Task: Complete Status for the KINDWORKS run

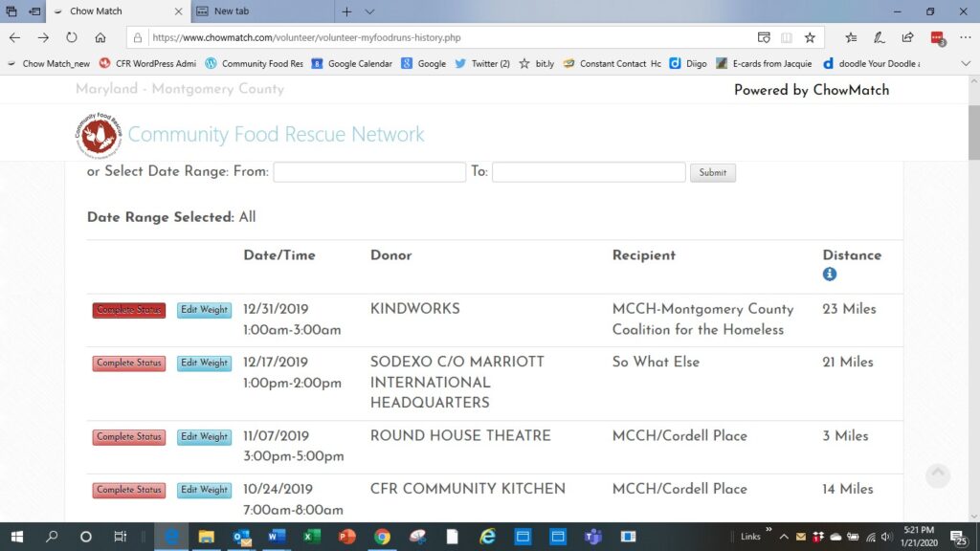Action: coord(129,310)
